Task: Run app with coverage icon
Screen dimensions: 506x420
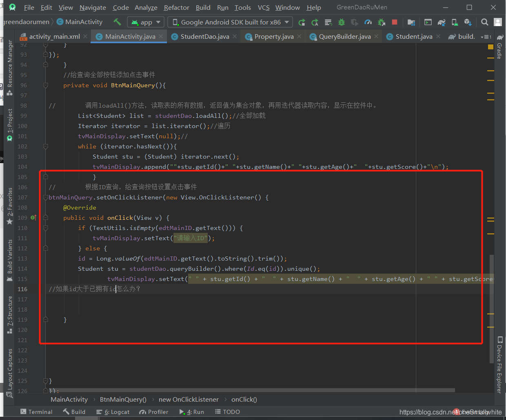Action: tap(355, 22)
